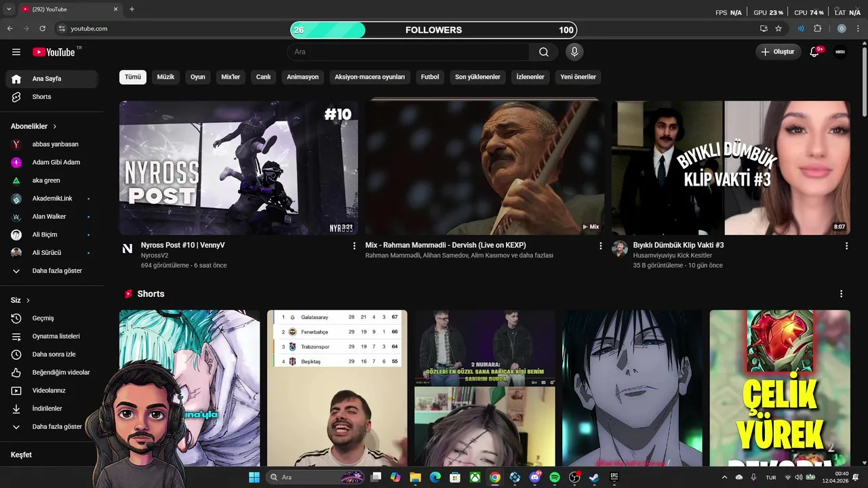
Task: Select the İzlenenler filter chip
Action: [x=530, y=77]
